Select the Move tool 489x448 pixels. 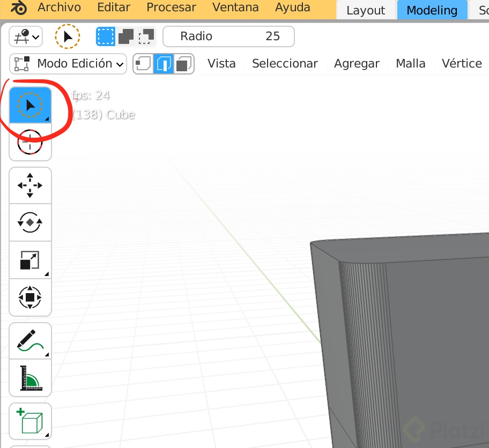coord(29,185)
